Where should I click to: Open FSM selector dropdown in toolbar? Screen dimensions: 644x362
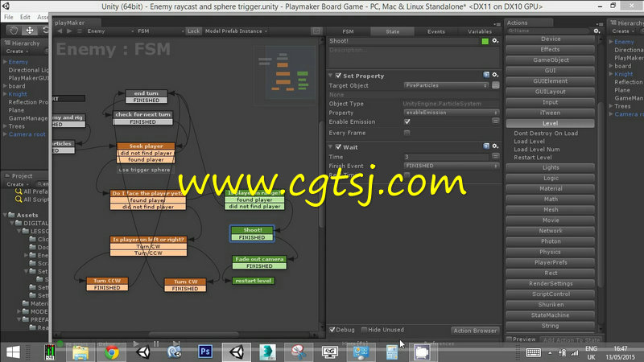(160, 31)
